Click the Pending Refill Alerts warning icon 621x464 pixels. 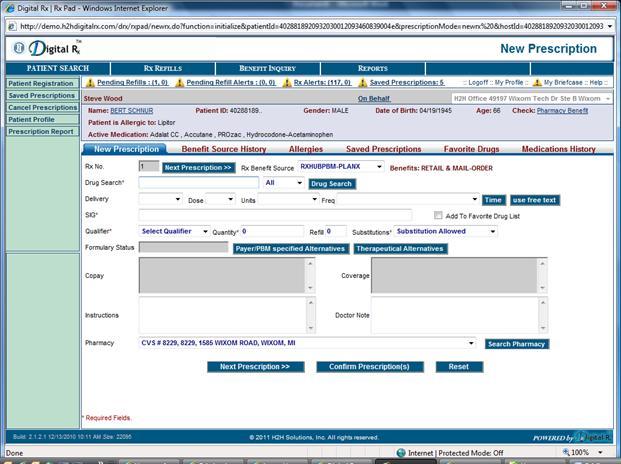coord(179,82)
